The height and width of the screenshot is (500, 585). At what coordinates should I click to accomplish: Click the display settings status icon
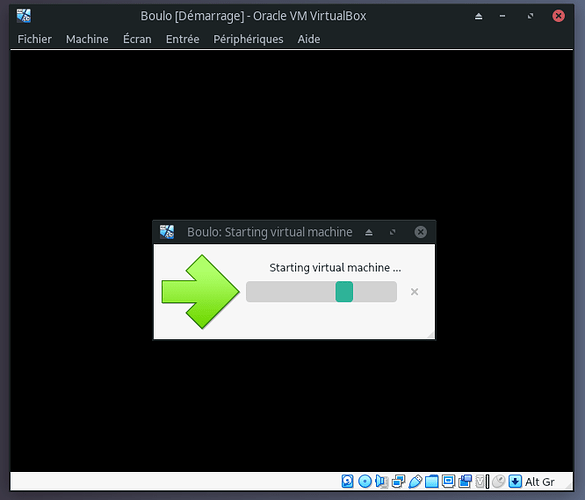click(x=448, y=481)
